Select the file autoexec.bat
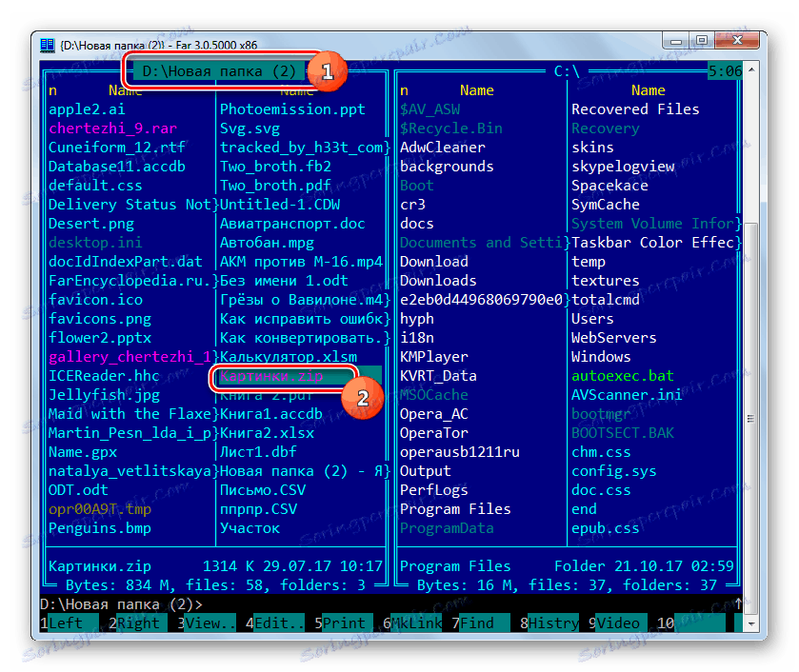The width and height of the screenshot is (799, 672). pyautogui.click(x=623, y=376)
